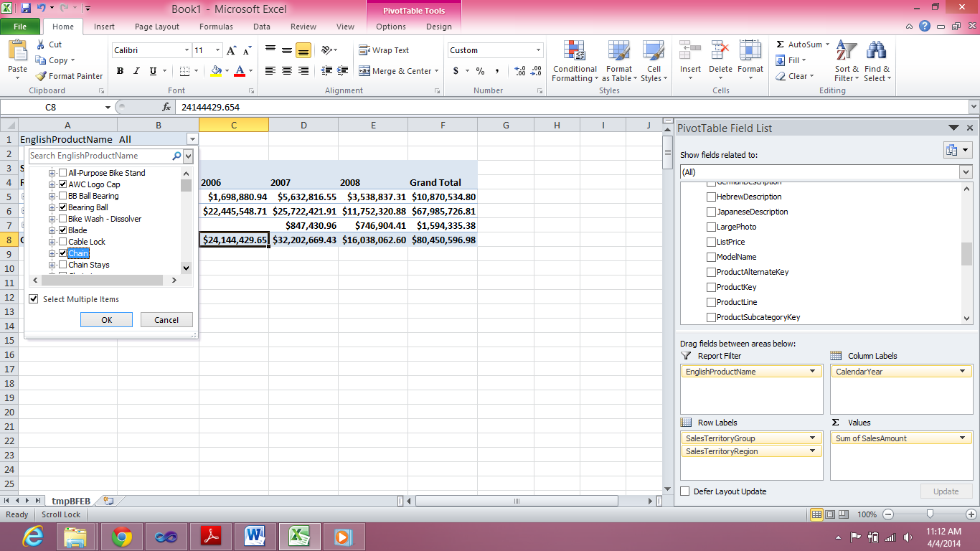Switch to Page Layout view in status bar
Image resolution: width=980 pixels, height=551 pixels.
click(x=831, y=514)
